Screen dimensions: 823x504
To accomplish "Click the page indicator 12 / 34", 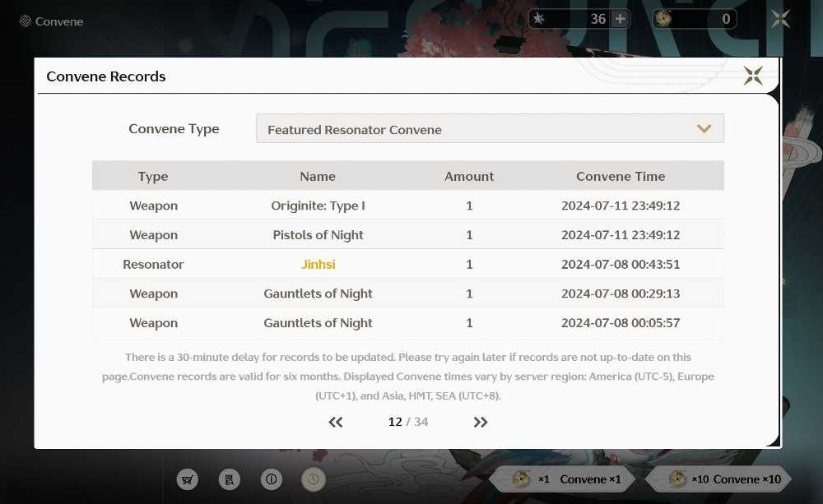I will click(x=408, y=422).
